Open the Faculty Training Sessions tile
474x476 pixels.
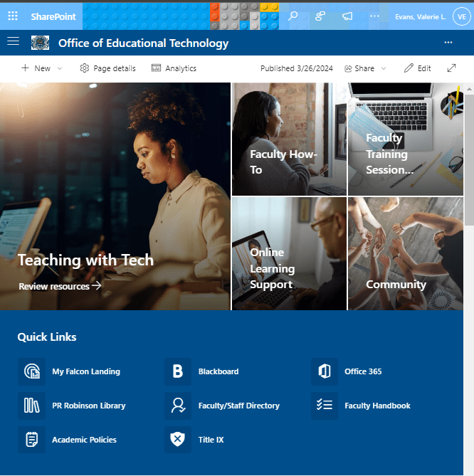[x=406, y=139]
